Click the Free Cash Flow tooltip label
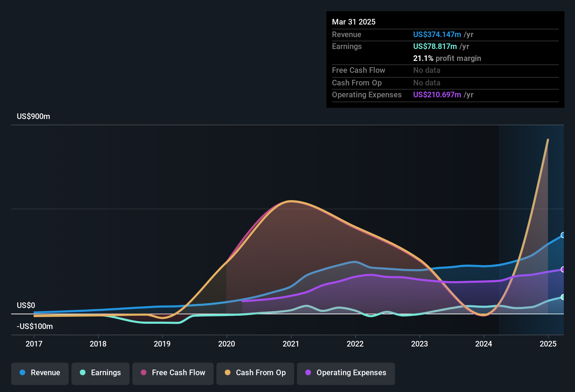 click(x=359, y=70)
